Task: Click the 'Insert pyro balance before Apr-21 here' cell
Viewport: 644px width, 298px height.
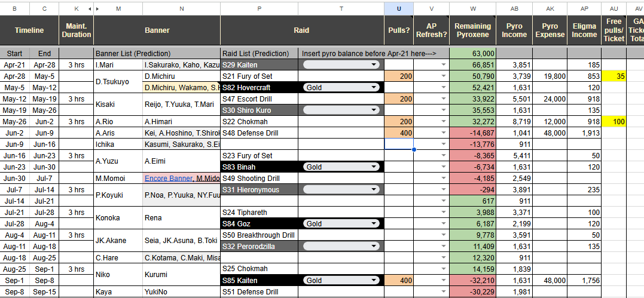Action: coord(374,53)
